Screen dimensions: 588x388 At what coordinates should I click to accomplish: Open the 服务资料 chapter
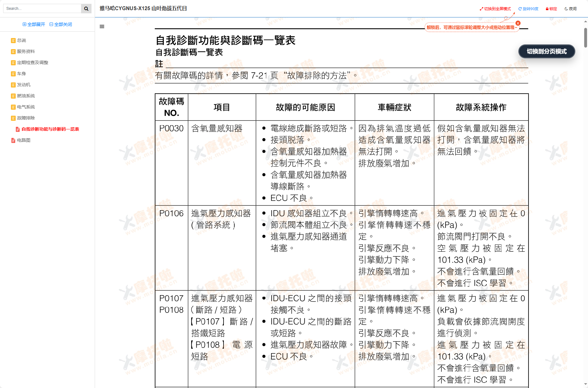[x=26, y=51]
